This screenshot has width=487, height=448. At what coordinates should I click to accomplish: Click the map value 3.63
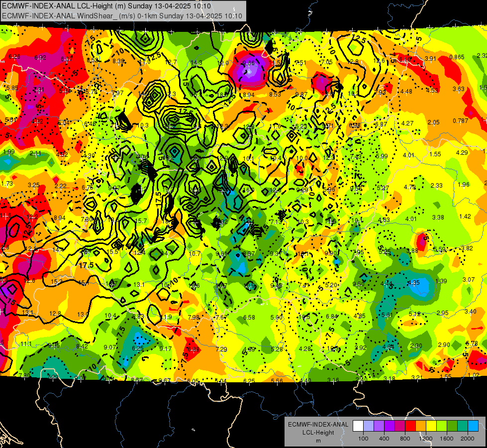(x=459, y=89)
